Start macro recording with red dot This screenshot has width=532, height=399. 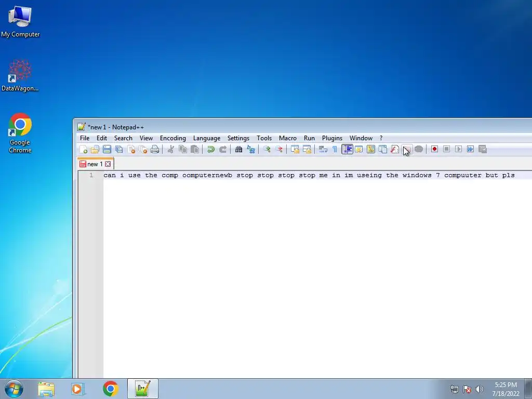tap(434, 149)
